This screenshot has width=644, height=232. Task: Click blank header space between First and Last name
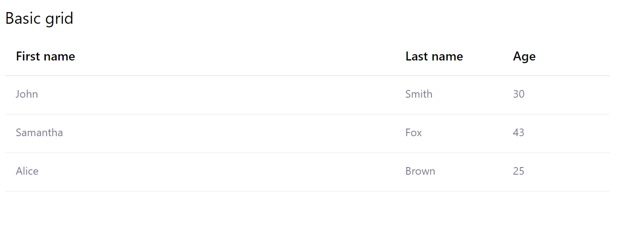click(x=238, y=56)
